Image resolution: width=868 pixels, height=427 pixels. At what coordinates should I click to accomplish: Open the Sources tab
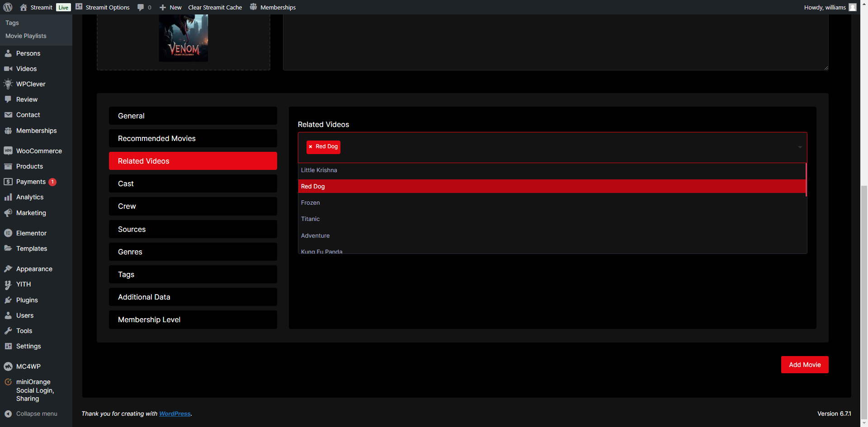coord(193,229)
